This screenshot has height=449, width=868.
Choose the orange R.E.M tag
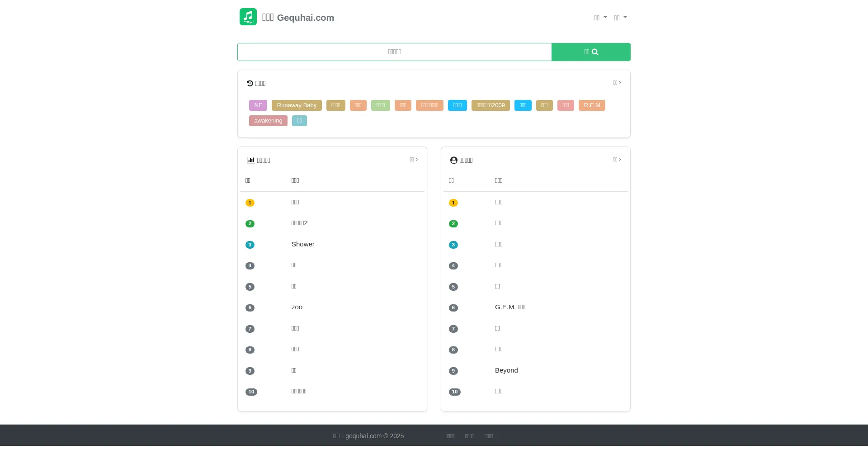pos(591,105)
